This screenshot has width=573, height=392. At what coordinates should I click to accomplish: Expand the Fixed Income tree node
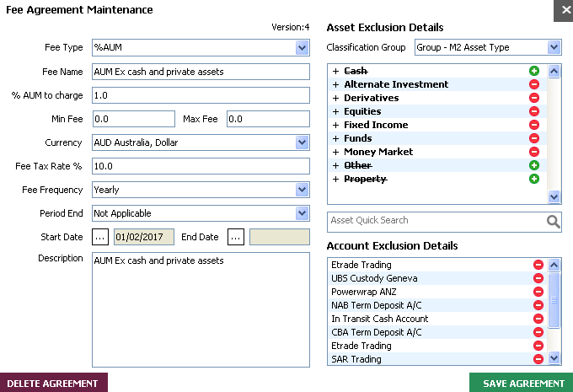click(335, 125)
